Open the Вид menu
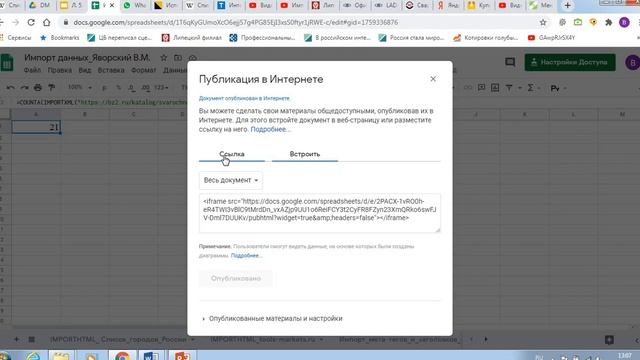This screenshot has width=640, height=360. tap(84, 70)
